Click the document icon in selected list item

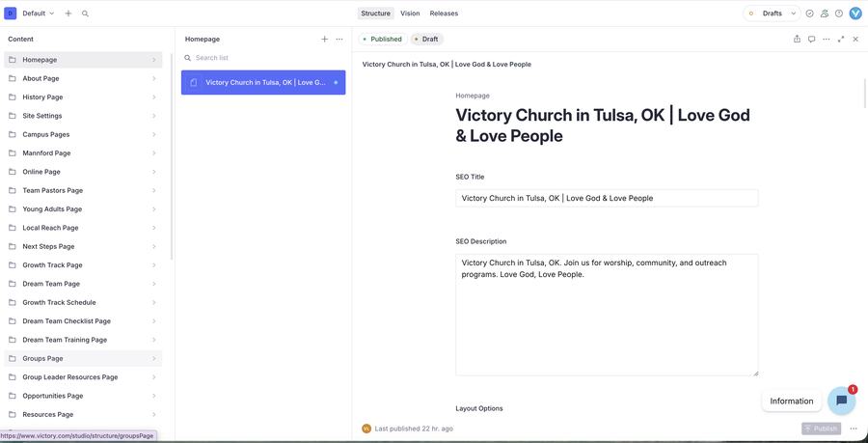coord(194,82)
